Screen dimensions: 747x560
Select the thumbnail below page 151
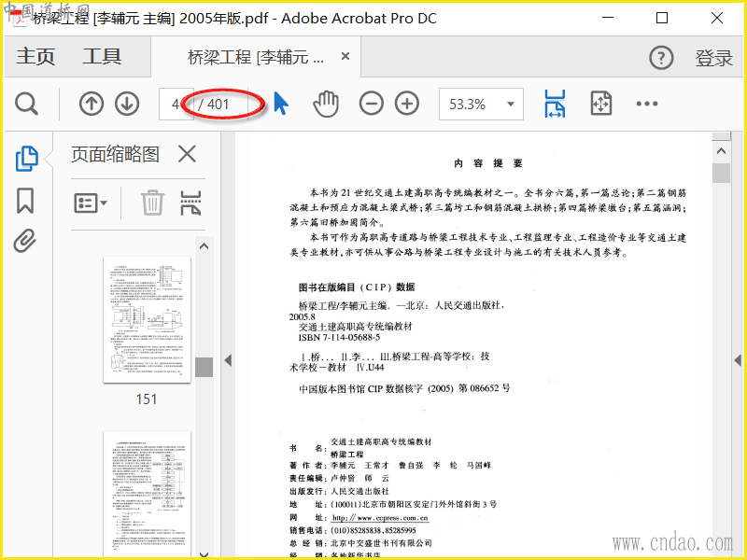[147, 496]
